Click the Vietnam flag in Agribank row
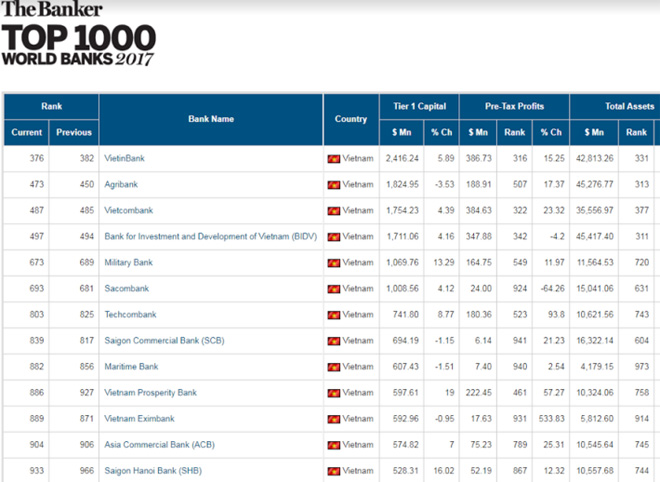Screen dimensions: 660x482 pos(334,185)
